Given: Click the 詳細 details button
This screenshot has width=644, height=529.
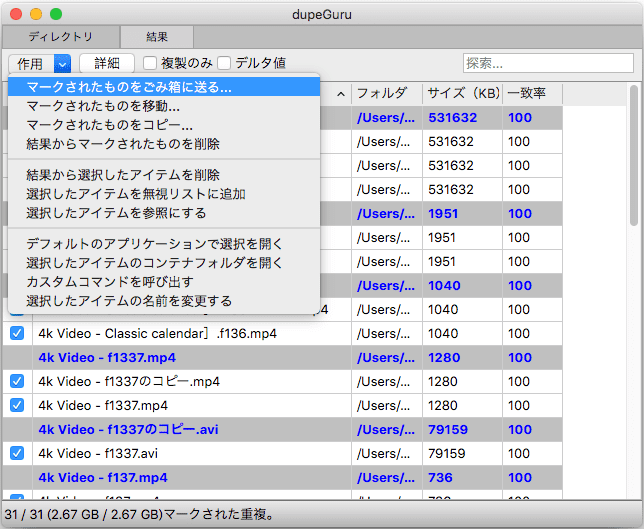Looking at the screenshot, I should 107,63.
